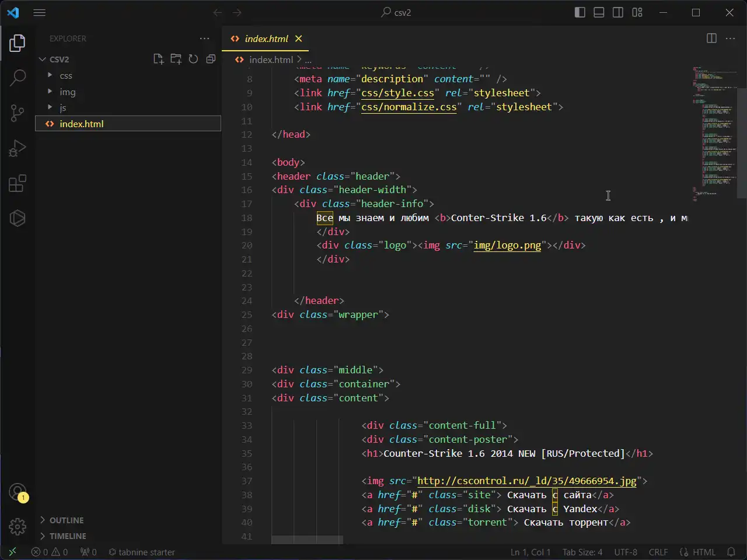Select index.html in the Explorer tree
Viewport: 747px width, 560px height.
(128, 124)
